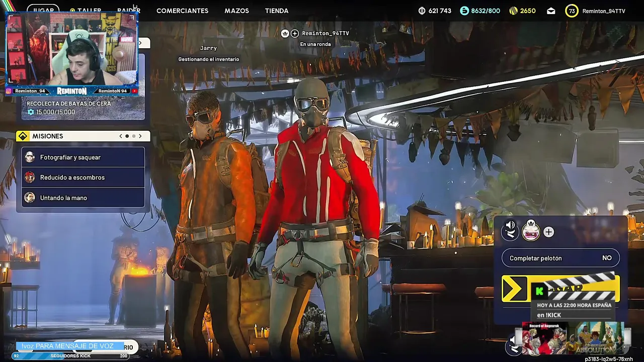Click the yellow play arrow start button
Screen dimensions: 644x362
pos(514,289)
